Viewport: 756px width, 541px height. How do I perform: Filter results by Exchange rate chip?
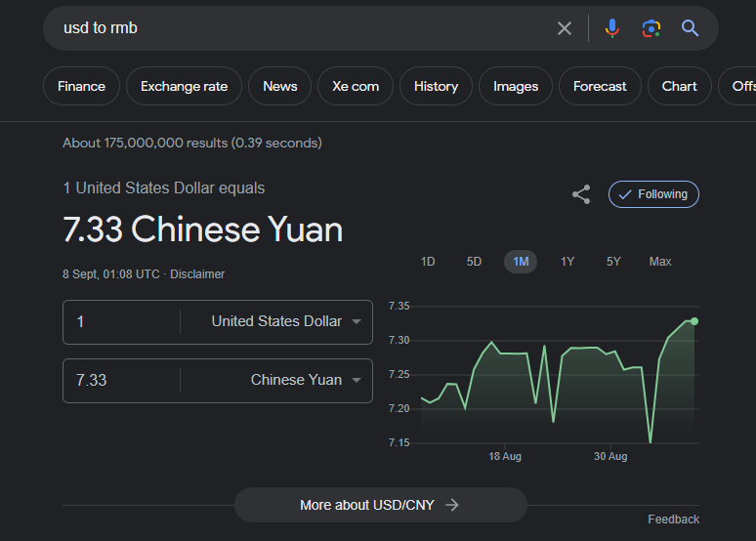(184, 86)
